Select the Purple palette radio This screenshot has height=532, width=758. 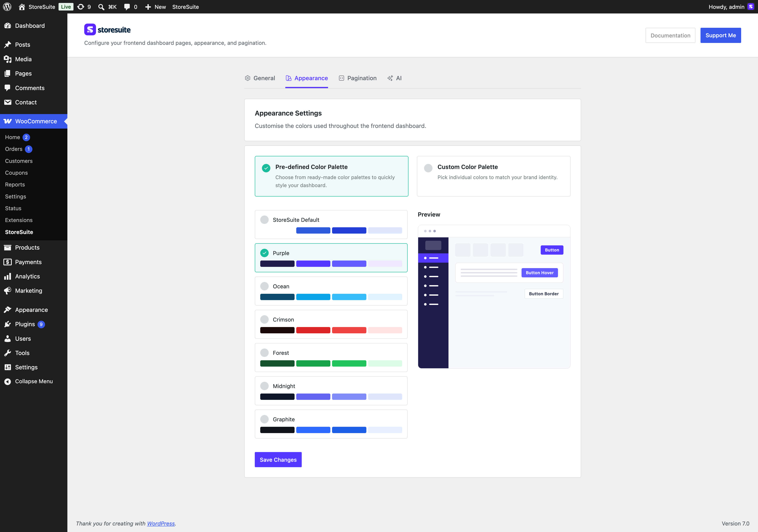tap(264, 253)
